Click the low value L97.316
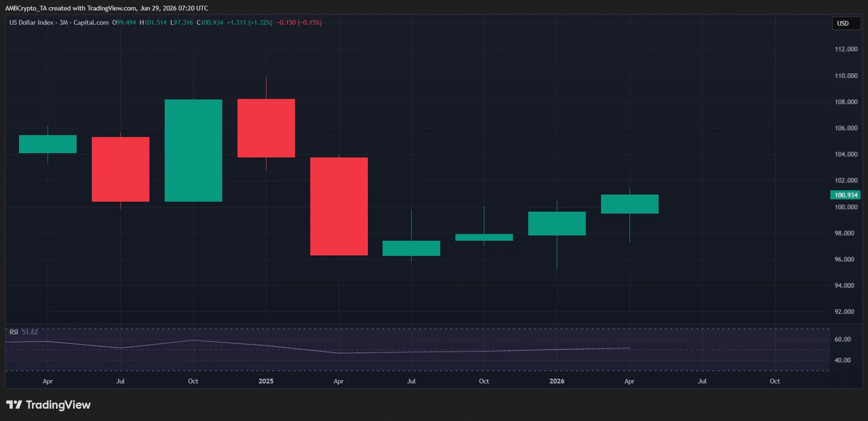This screenshot has width=868, height=421. (x=181, y=22)
